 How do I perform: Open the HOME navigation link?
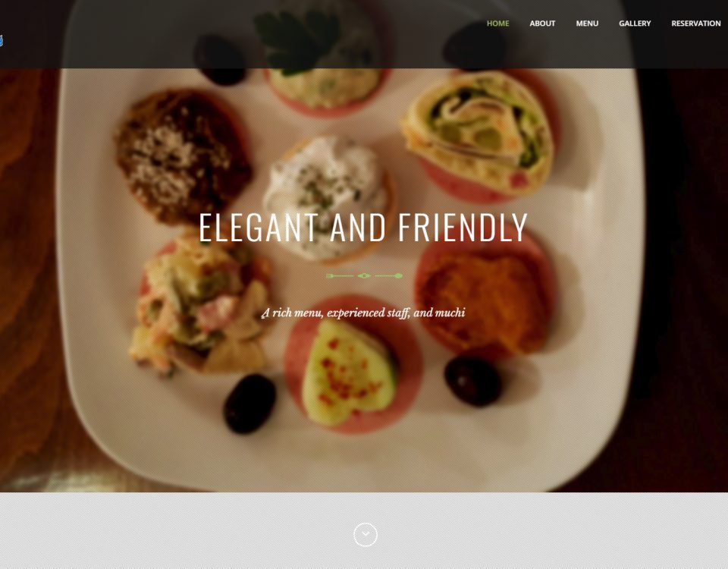[497, 24]
